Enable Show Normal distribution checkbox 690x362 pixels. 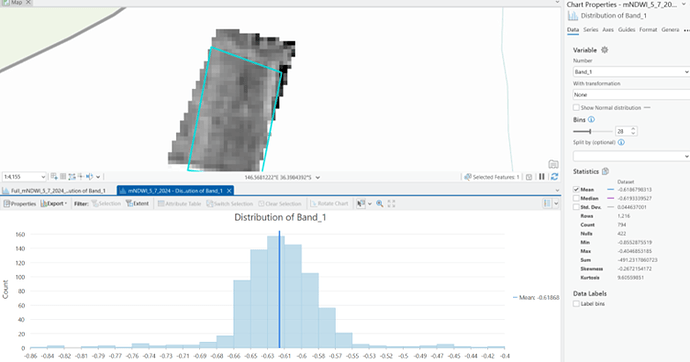point(576,108)
